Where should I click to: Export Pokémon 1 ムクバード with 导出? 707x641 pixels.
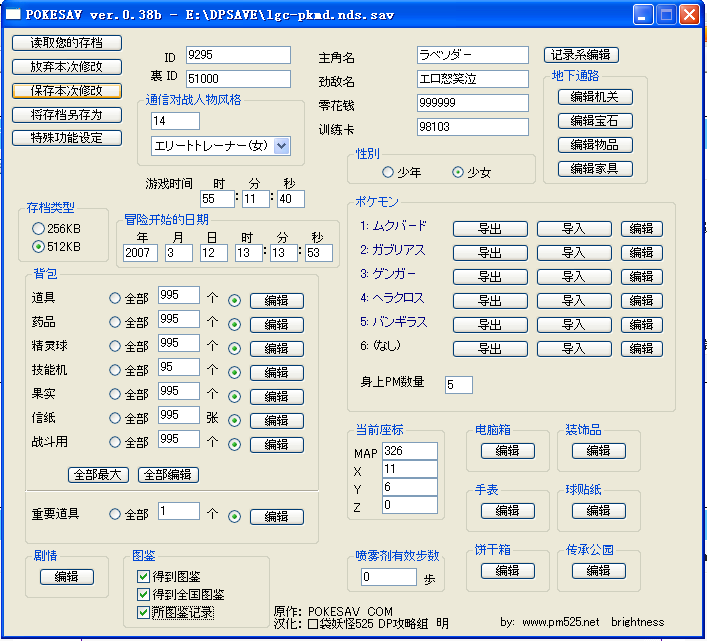pyautogui.click(x=490, y=229)
